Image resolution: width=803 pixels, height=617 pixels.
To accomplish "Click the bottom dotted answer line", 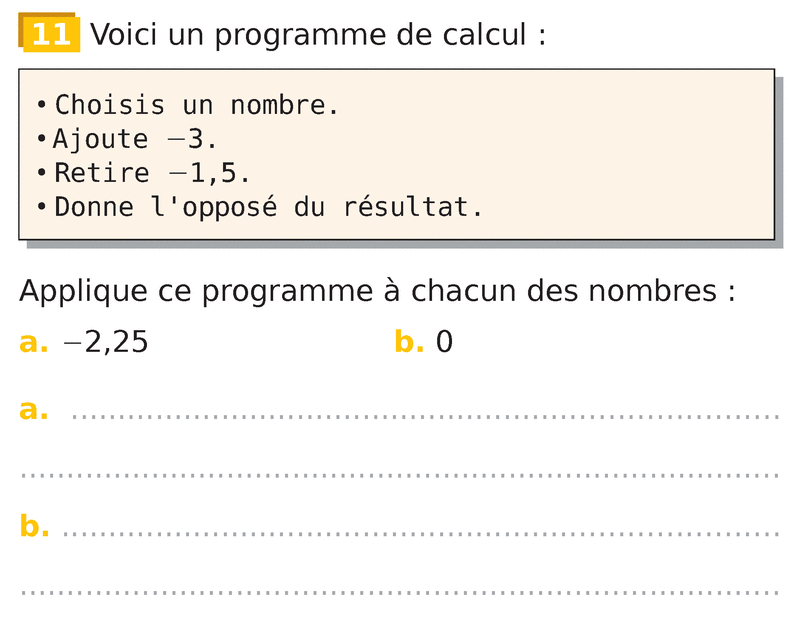I will click(x=400, y=592).
